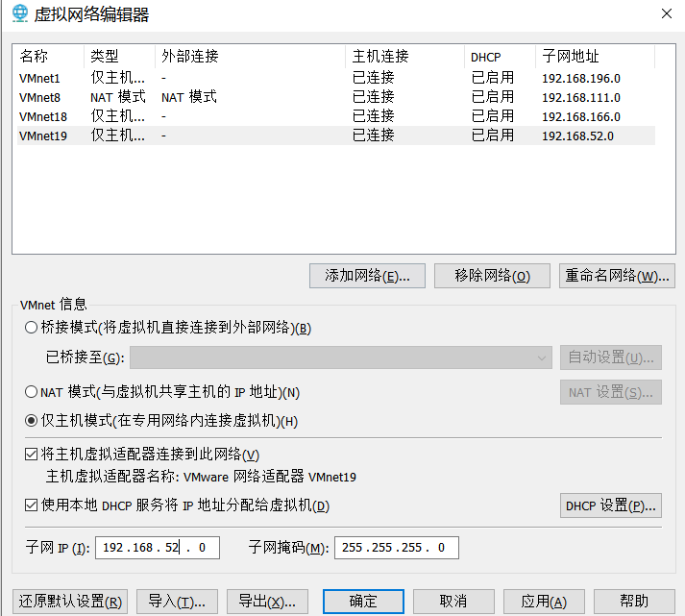Click 重命名网络 button
The height and width of the screenshot is (616, 685).
point(617,276)
